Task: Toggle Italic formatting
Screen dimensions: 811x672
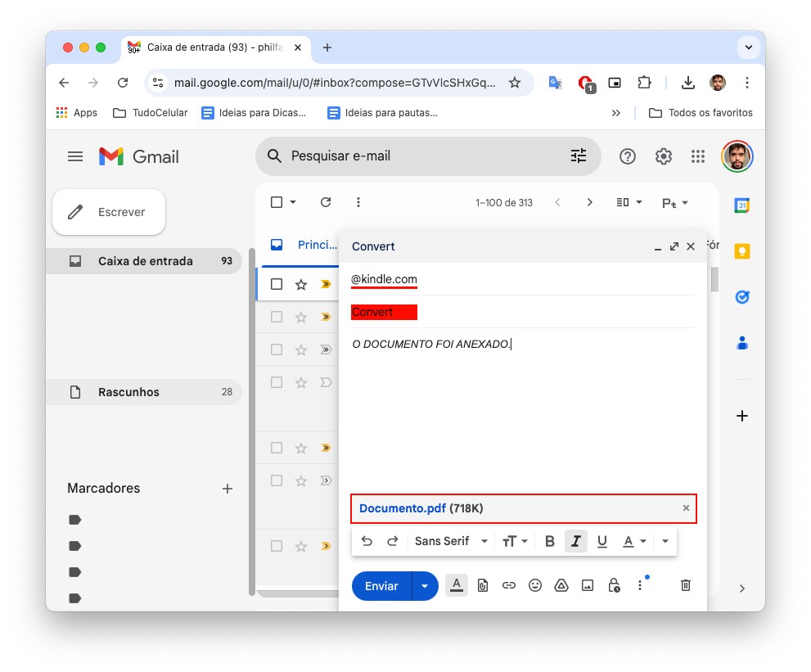Action: point(575,541)
